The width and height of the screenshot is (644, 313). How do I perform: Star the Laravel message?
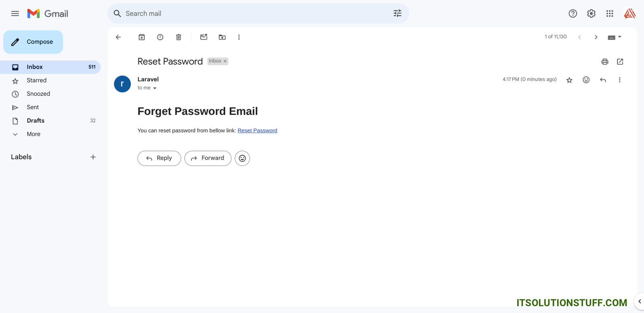click(569, 80)
